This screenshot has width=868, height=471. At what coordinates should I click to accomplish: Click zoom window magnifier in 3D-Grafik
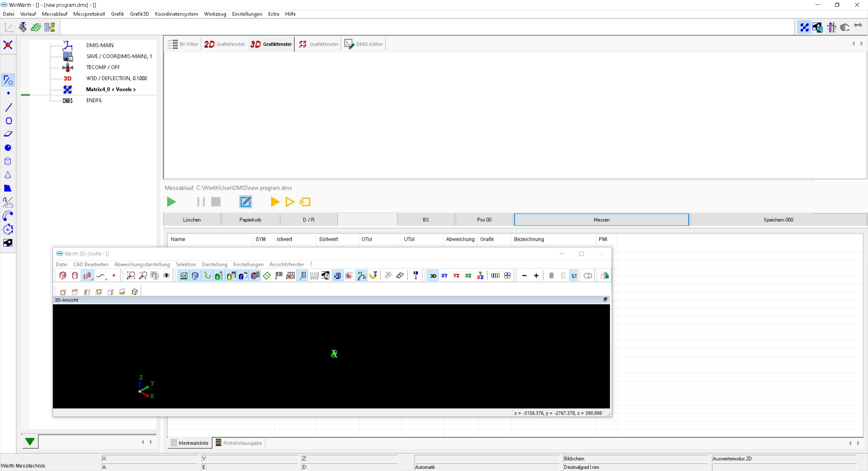click(x=131, y=275)
